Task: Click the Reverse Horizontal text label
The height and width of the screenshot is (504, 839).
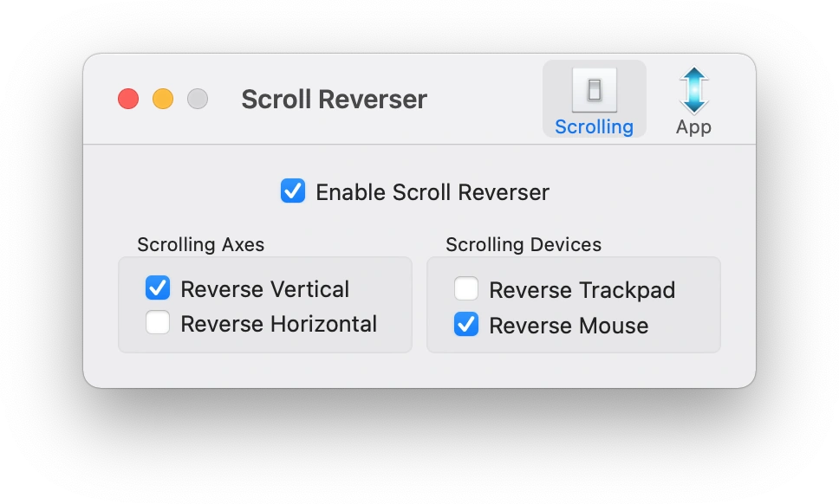Action: (278, 324)
